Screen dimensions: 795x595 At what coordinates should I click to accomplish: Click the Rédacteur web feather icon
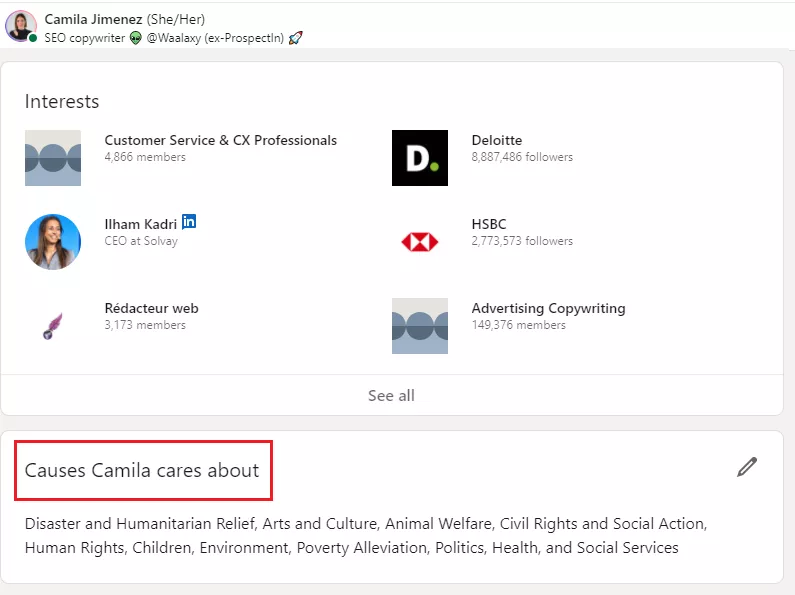point(53,326)
